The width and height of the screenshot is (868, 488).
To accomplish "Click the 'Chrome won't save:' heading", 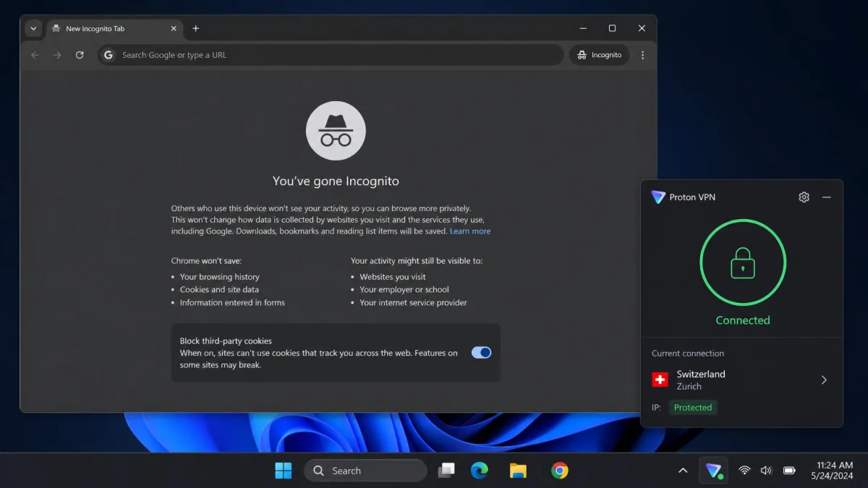I will [206, 261].
